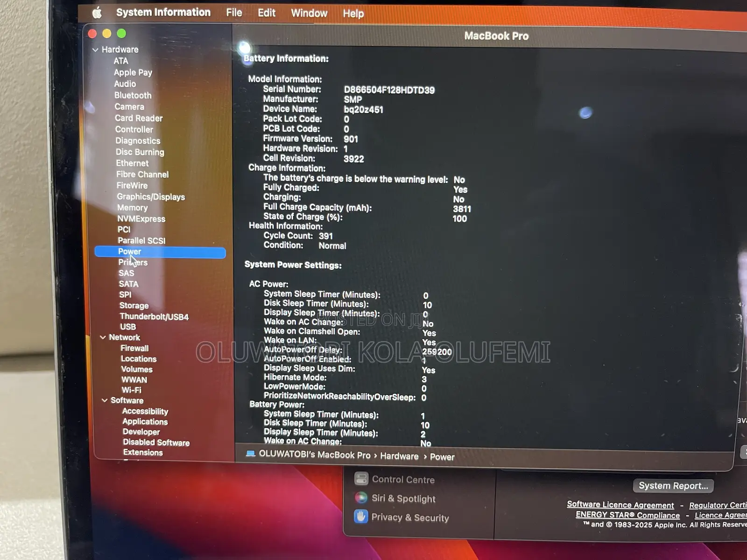747x560 pixels.
Task: Click the red close window button
Action: (x=92, y=34)
